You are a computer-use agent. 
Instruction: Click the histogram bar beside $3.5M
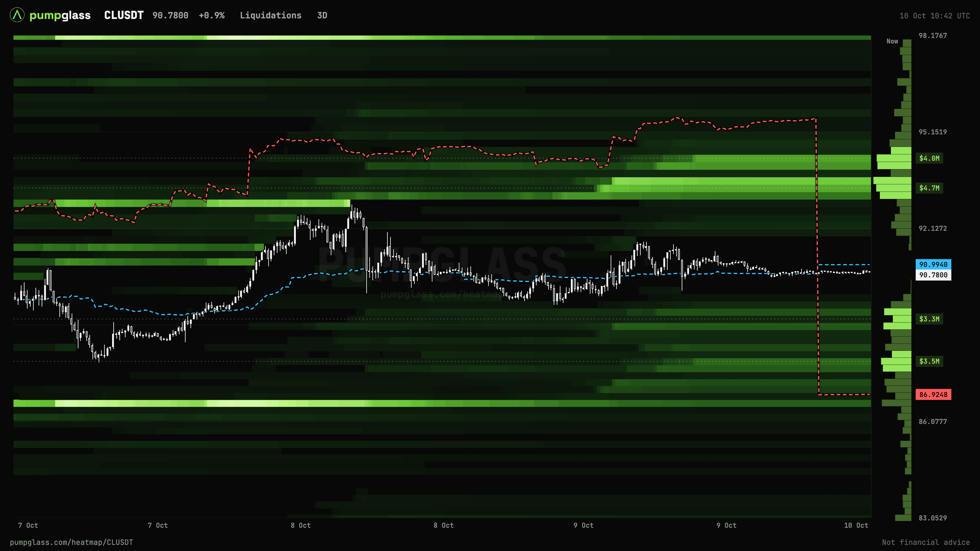point(896,361)
